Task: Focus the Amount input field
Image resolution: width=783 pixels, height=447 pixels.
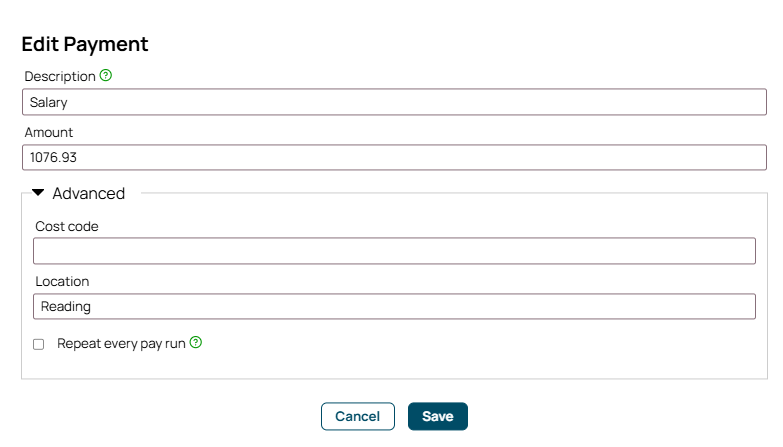Action: coord(394,157)
